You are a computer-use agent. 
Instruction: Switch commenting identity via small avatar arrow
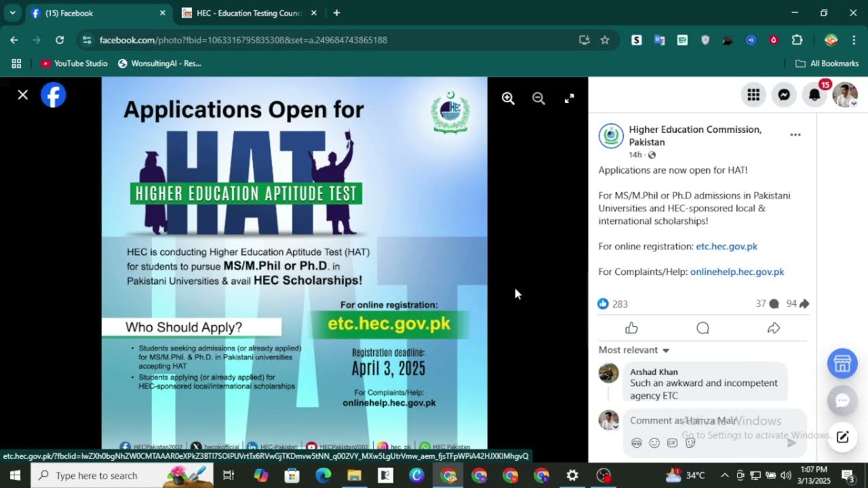click(x=616, y=427)
